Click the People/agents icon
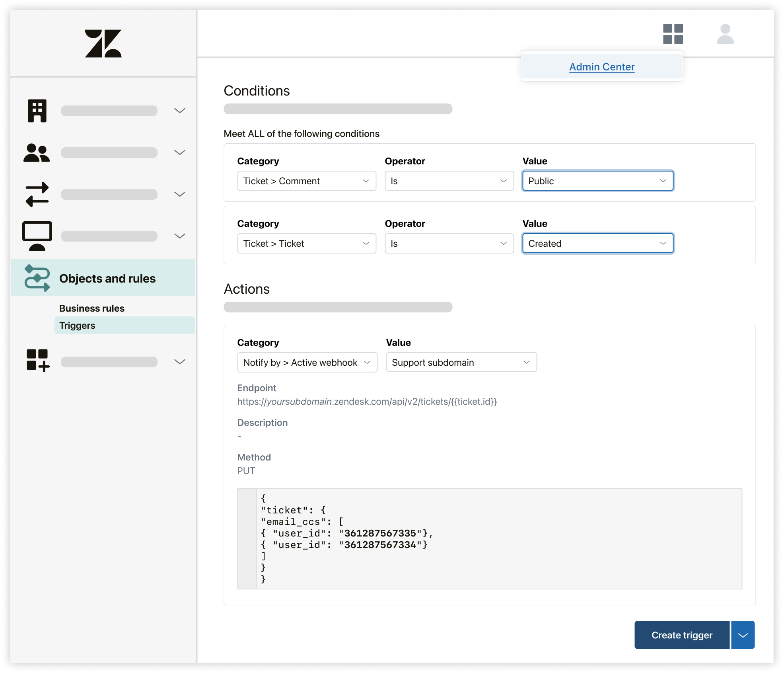The image size is (784, 673). [37, 153]
